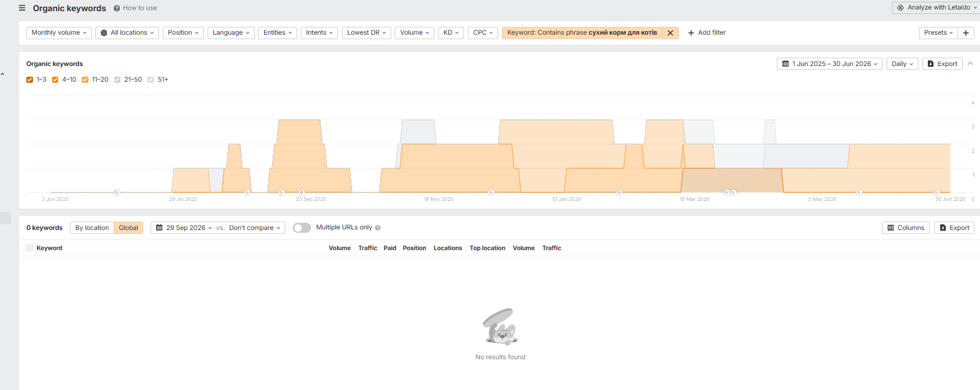The height and width of the screenshot is (390, 980).
Task: Open Analyze with Letaido menu
Action: 936,7
